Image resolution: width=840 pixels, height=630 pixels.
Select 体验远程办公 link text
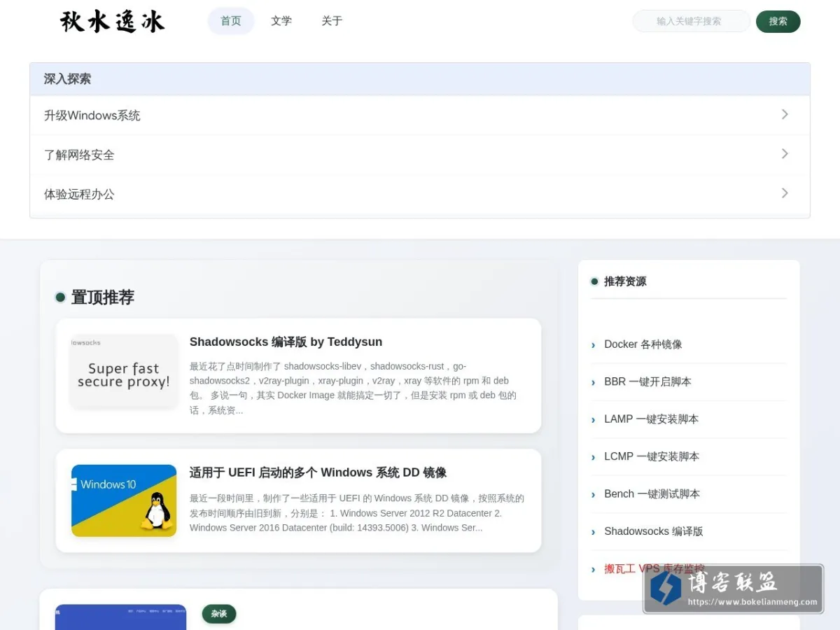click(79, 194)
